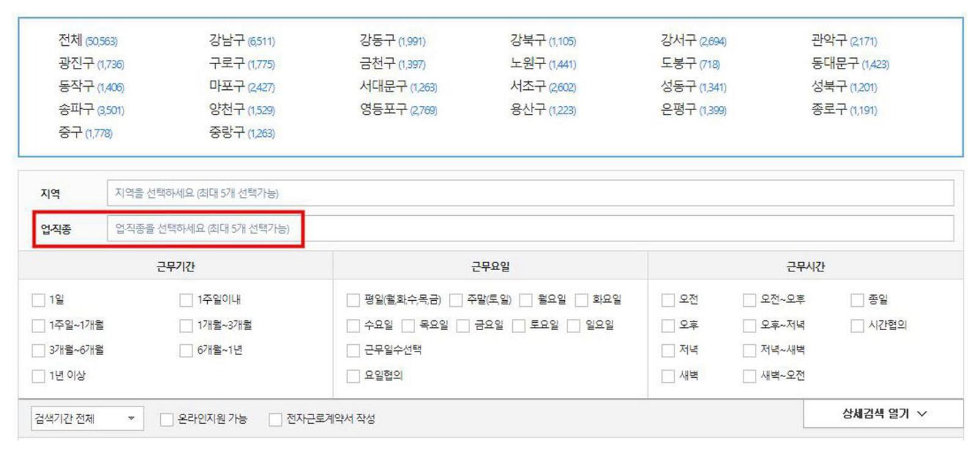Enable the 종일 all-day checkbox
The height and width of the screenshot is (453, 980).
(x=858, y=300)
